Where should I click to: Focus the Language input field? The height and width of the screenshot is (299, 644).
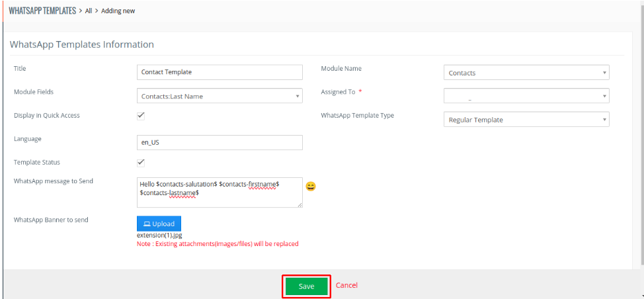[x=220, y=142]
